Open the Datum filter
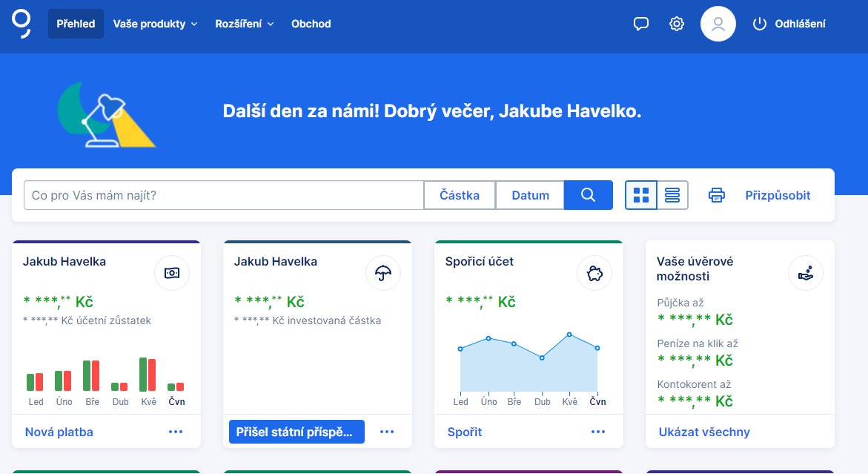Screen dimensions: 868x474 530,195
